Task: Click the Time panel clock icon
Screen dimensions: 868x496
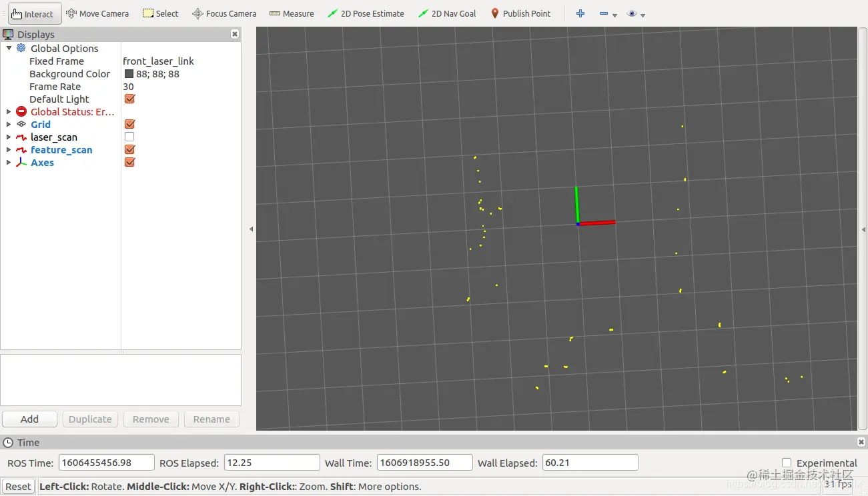Action: click(8, 442)
